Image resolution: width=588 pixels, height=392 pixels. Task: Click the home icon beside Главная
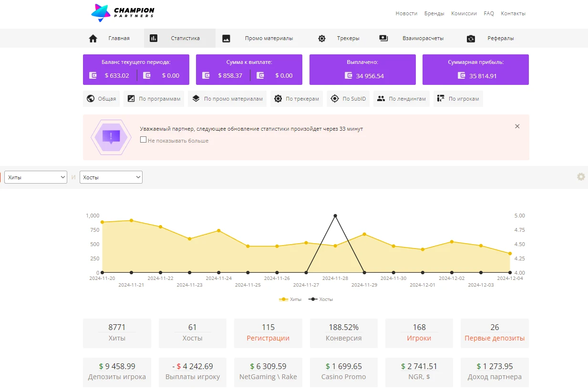[93, 39]
